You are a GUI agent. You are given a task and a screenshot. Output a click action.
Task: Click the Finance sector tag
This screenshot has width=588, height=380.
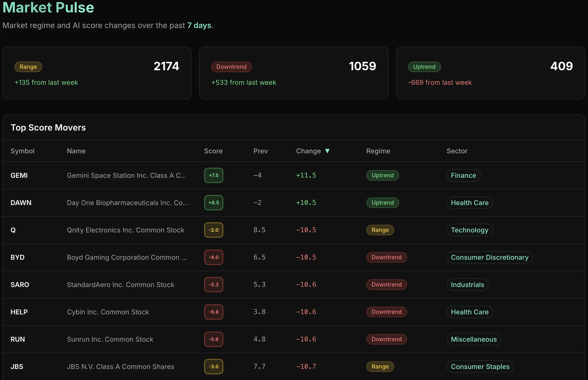[463, 175]
